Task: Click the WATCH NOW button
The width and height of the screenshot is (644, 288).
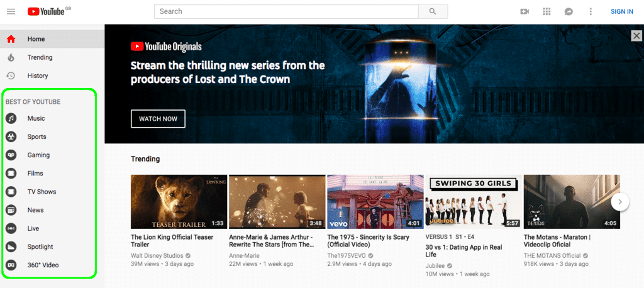Action: 158,119
